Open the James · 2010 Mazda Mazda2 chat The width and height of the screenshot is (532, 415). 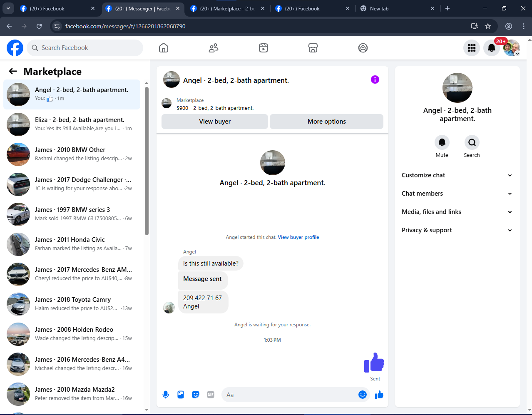pyautogui.click(x=72, y=394)
